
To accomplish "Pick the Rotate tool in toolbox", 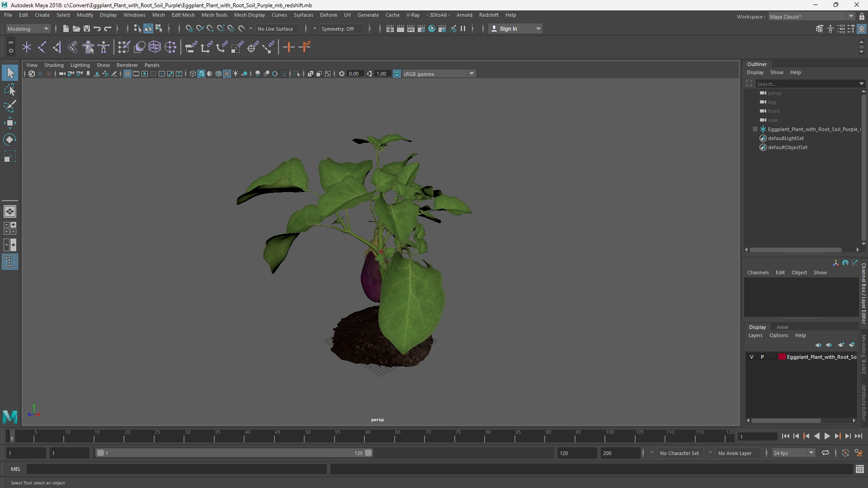I will pos(10,140).
